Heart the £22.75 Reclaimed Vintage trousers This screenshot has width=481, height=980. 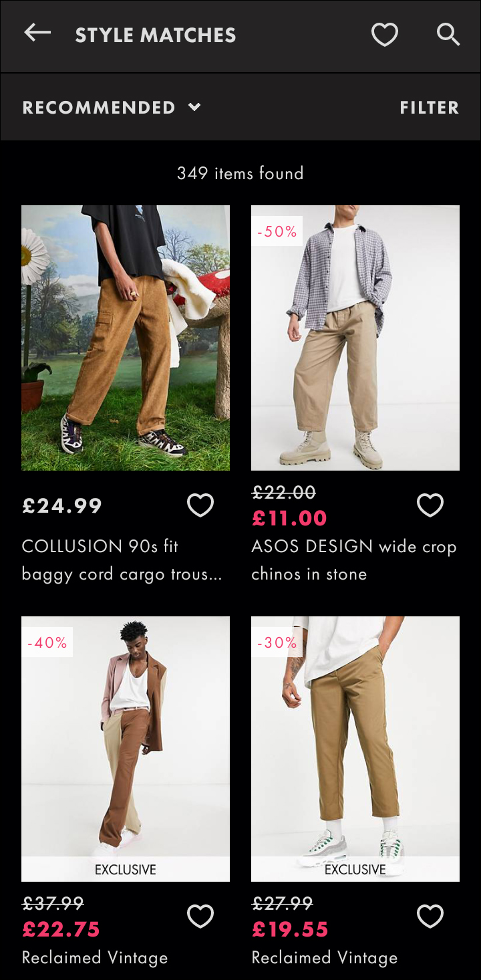point(200,916)
